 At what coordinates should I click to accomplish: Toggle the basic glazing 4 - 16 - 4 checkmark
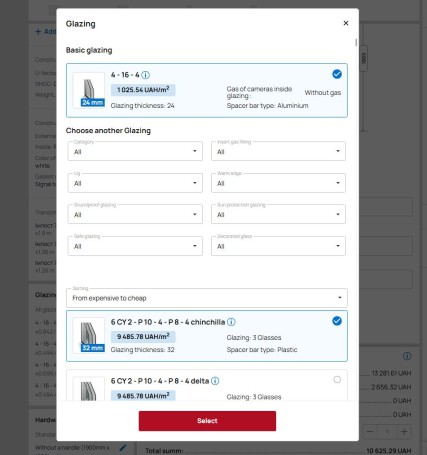coord(337,74)
